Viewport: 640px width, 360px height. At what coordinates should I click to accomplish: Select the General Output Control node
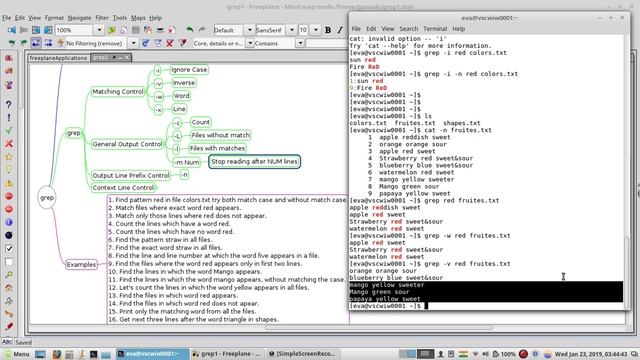pyautogui.click(x=127, y=144)
